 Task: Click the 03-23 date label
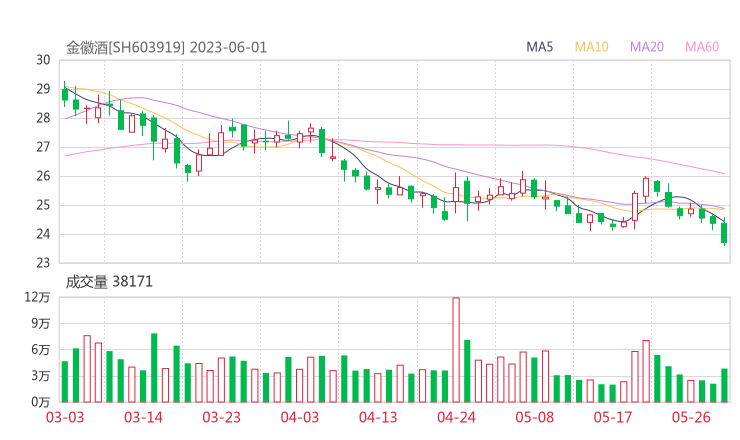tap(221, 417)
